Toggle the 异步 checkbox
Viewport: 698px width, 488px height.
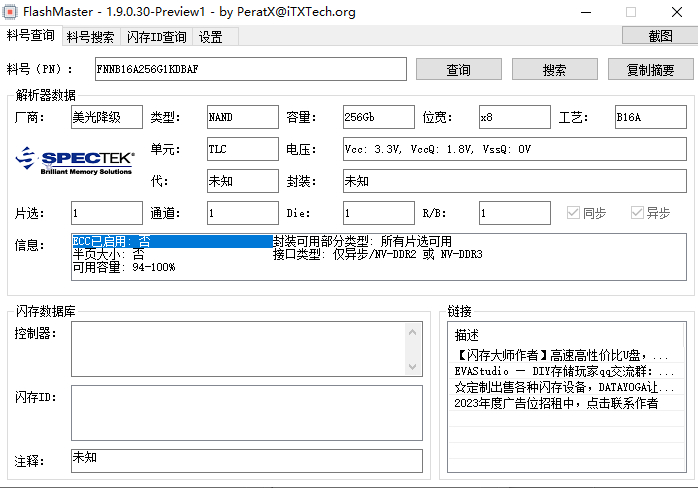(x=637, y=213)
